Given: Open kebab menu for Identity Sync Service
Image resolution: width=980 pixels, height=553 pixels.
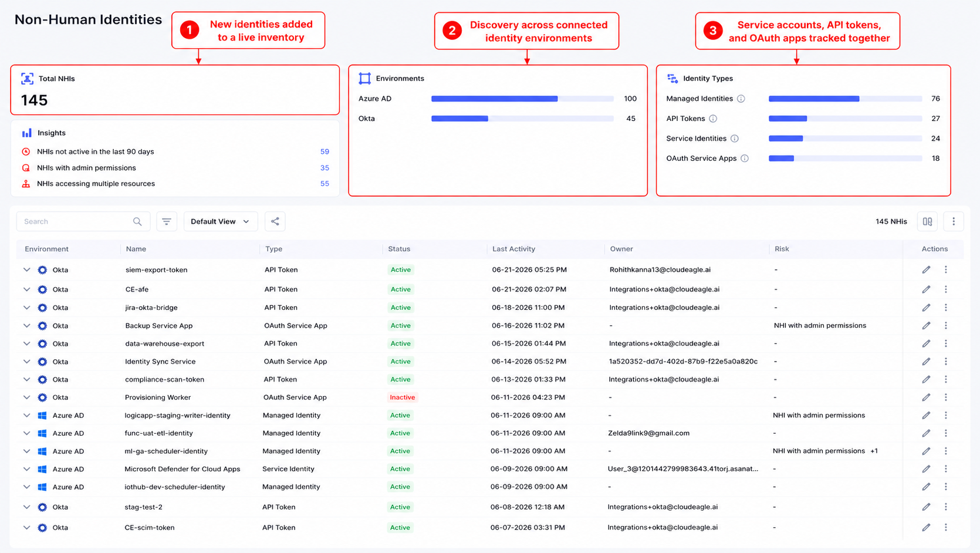Looking at the screenshot, I should click(x=946, y=362).
